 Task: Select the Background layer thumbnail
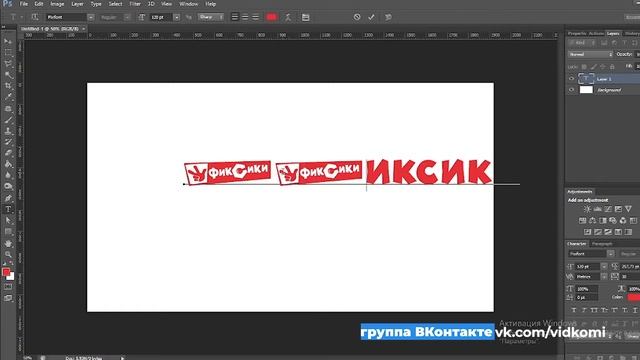click(586, 90)
